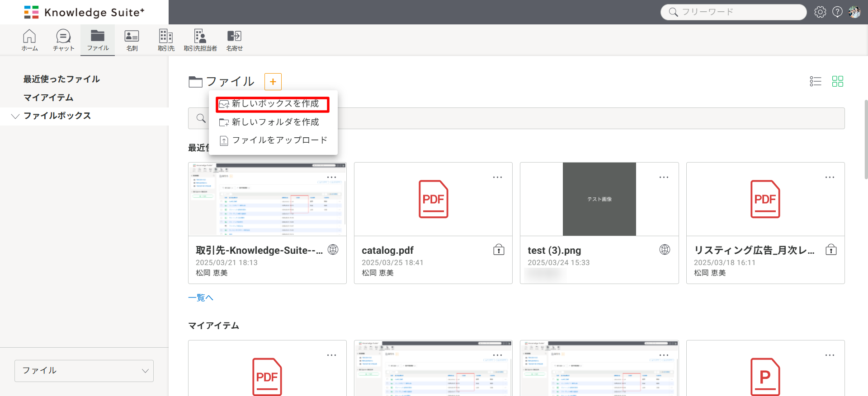Open the test (3).png thumbnail
The image size is (868, 396).
point(599,199)
